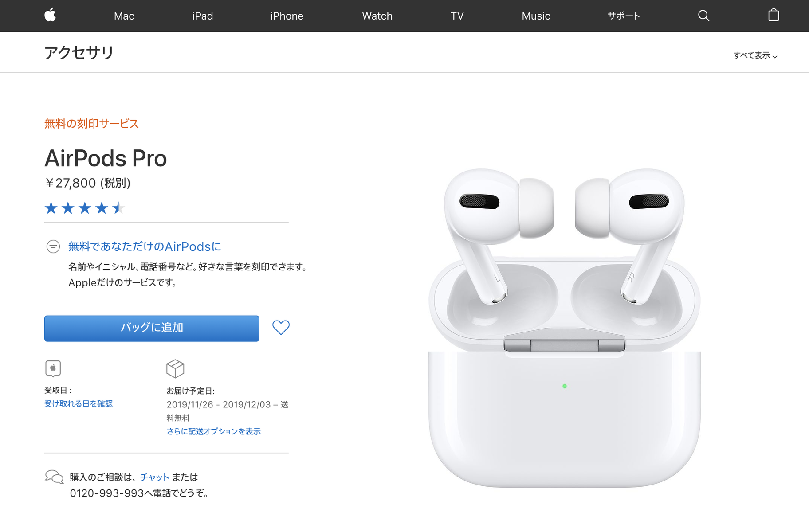Screen dimensions: 809x532
Task: Open the iPad menu item
Action: 203,16
